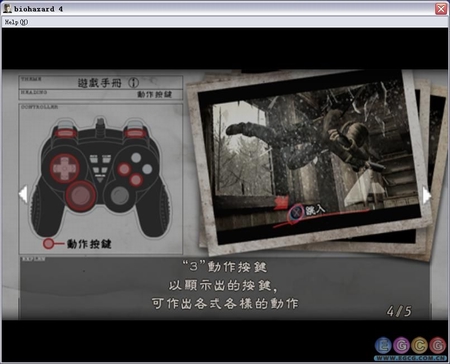Click the X button prompt beside 跳入
This screenshot has width=450, height=364.
click(x=296, y=212)
